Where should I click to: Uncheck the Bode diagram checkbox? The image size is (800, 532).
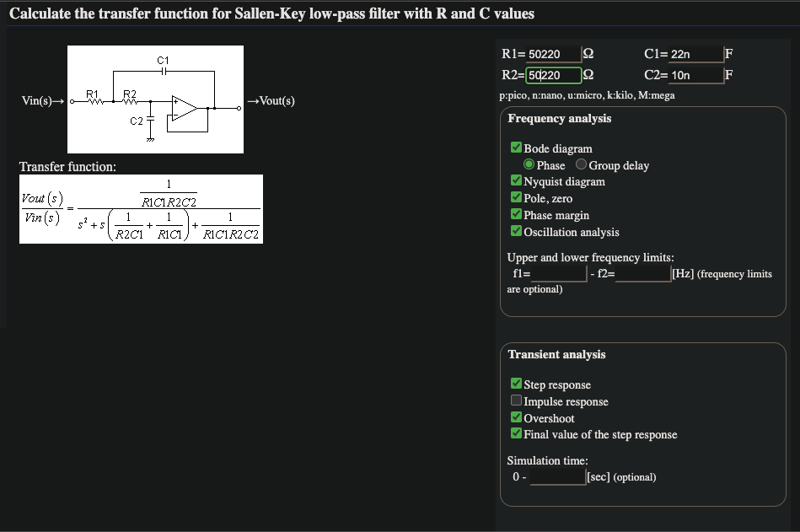[x=517, y=148]
